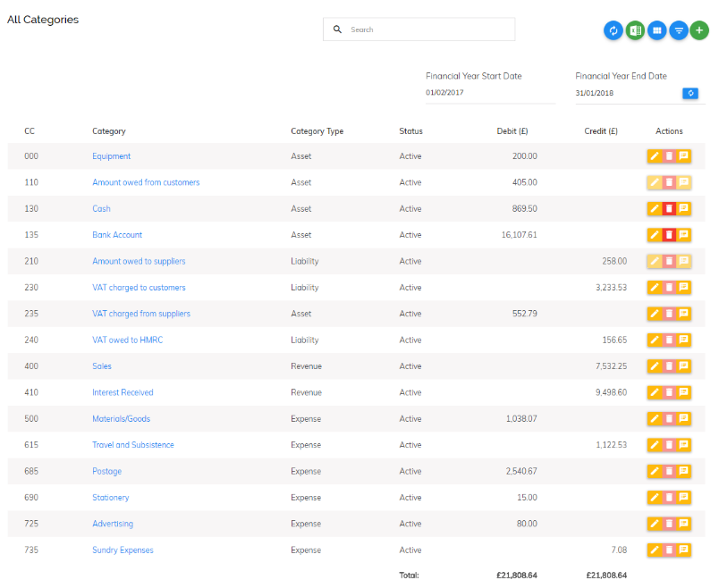Select the 9,498.60 credit value
The image size is (719, 588).
(612, 393)
